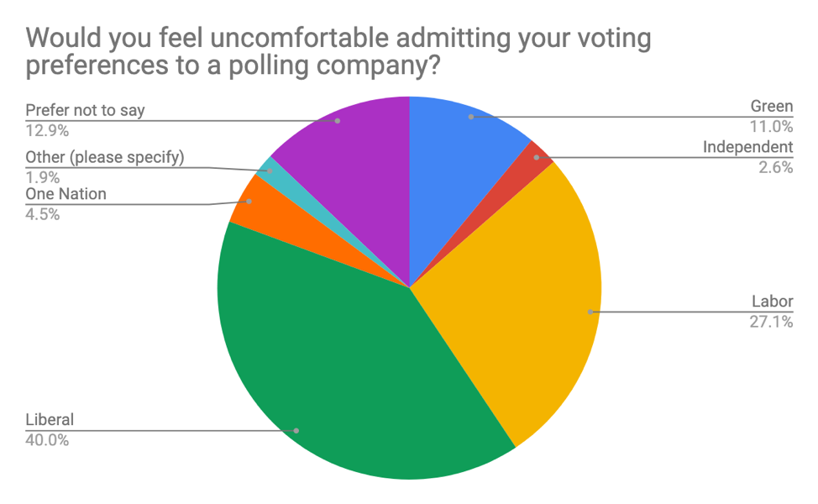
Task: Select the Liberal label text
Action: (x=50, y=419)
